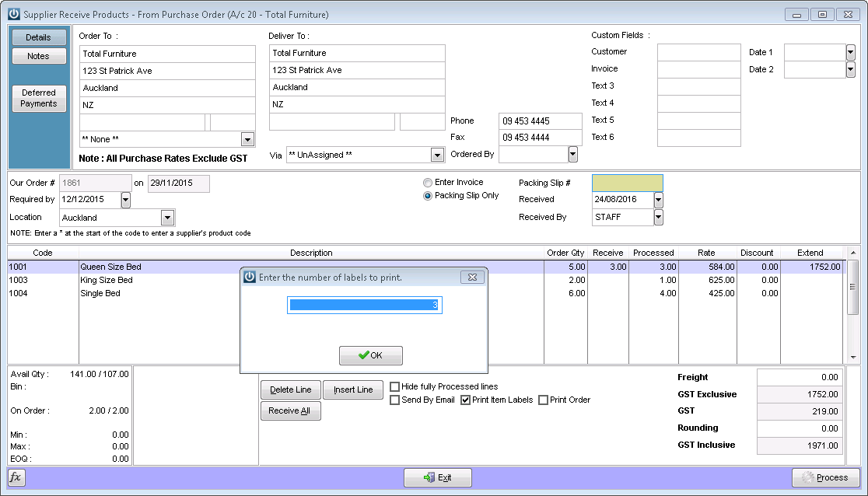
Task: Open the Date 2 date picker dropdown
Action: tap(851, 70)
